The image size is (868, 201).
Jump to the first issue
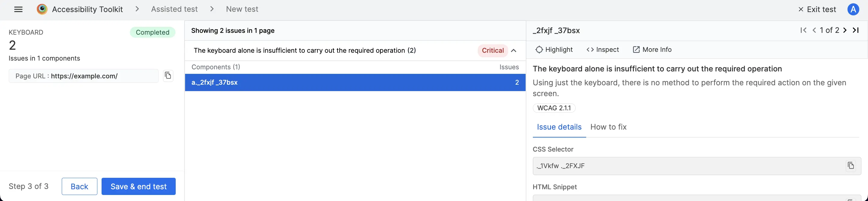pyautogui.click(x=803, y=30)
